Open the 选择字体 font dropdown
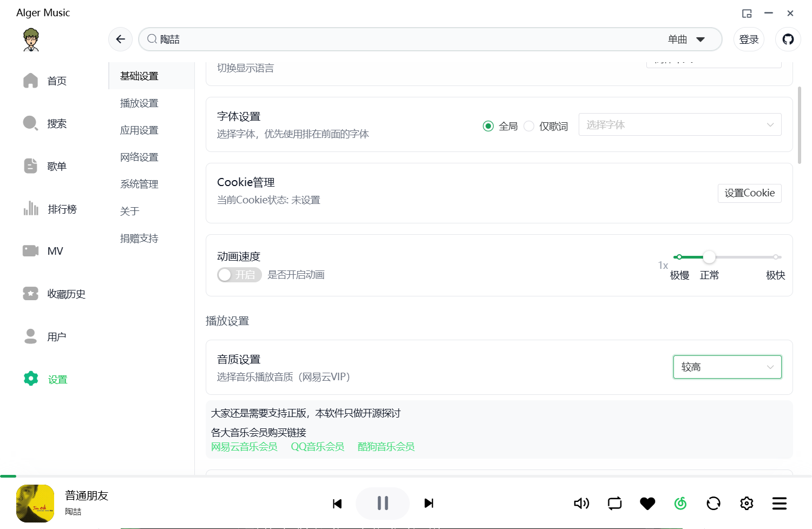Viewport: 812px width, 529px height. click(x=680, y=124)
